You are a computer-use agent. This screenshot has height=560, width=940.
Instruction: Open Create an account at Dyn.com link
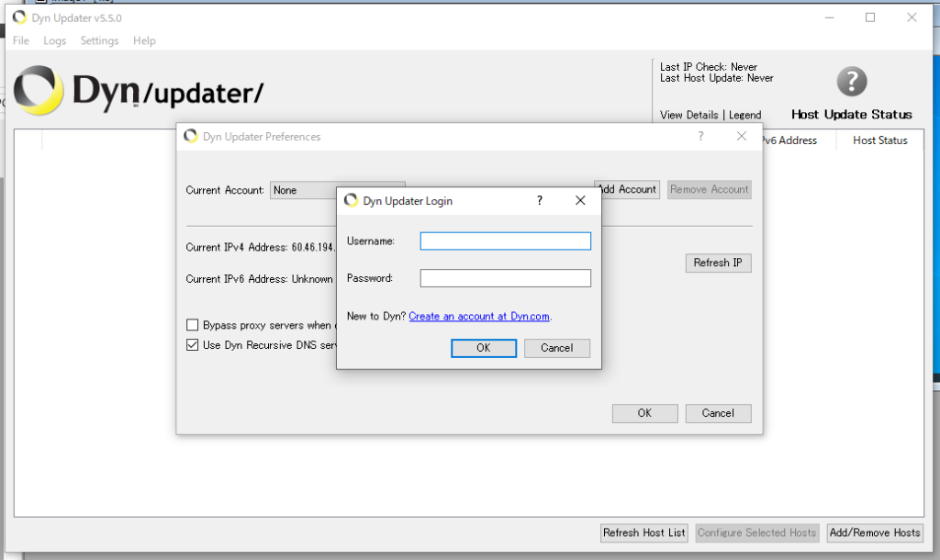[x=479, y=316]
